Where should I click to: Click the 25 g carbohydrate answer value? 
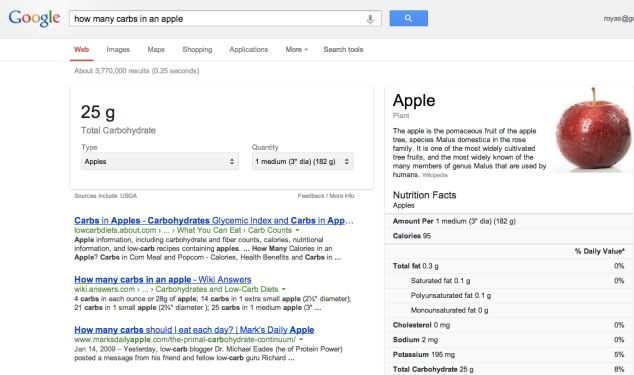98,112
